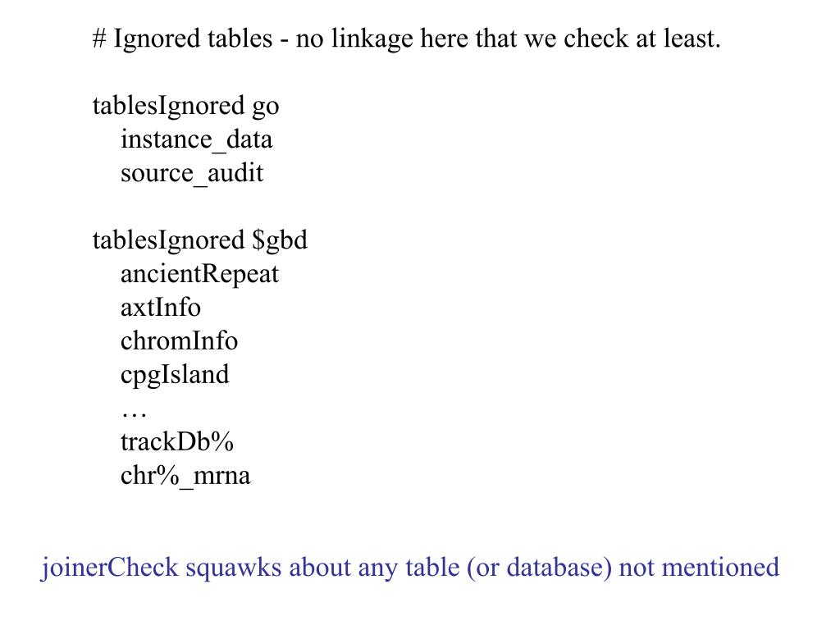Screen dimensions: 840x630
Task: Click the chr%_mrna wildcard entry
Action: pyautogui.click(x=185, y=476)
